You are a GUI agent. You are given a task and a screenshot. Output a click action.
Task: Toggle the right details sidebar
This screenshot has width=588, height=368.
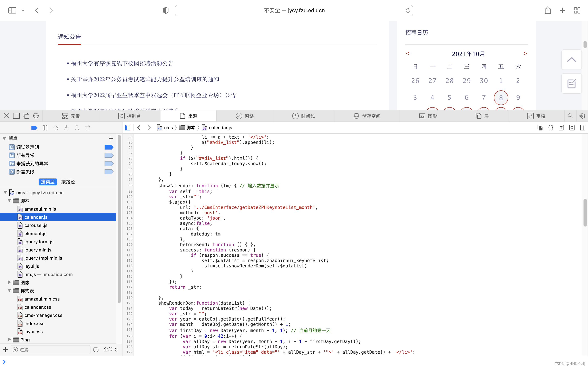(x=583, y=128)
